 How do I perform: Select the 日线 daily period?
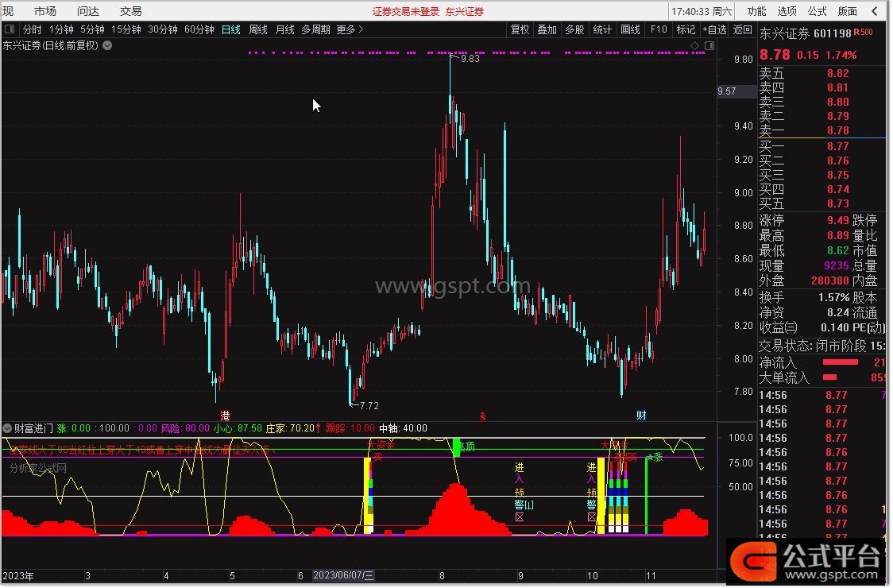(230, 29)
